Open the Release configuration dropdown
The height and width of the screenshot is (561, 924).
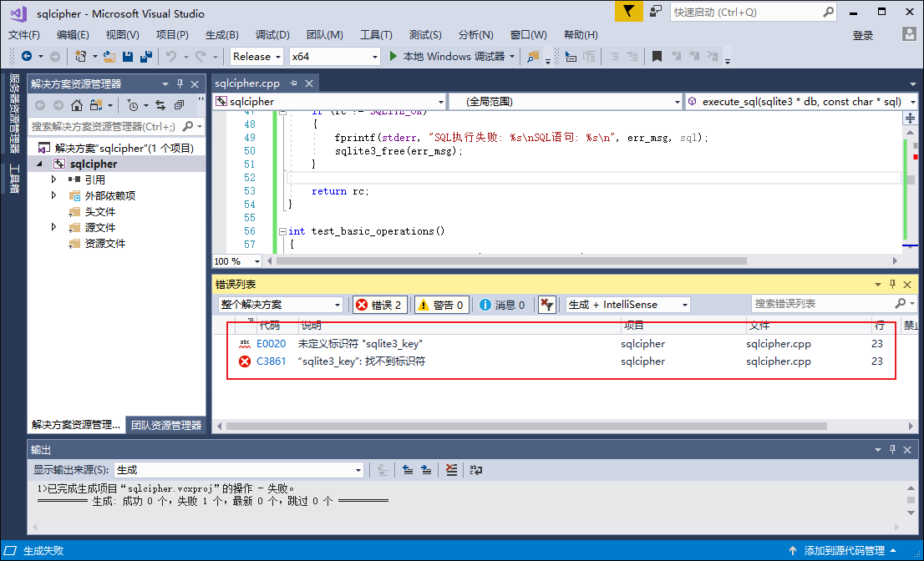[256, 57]
